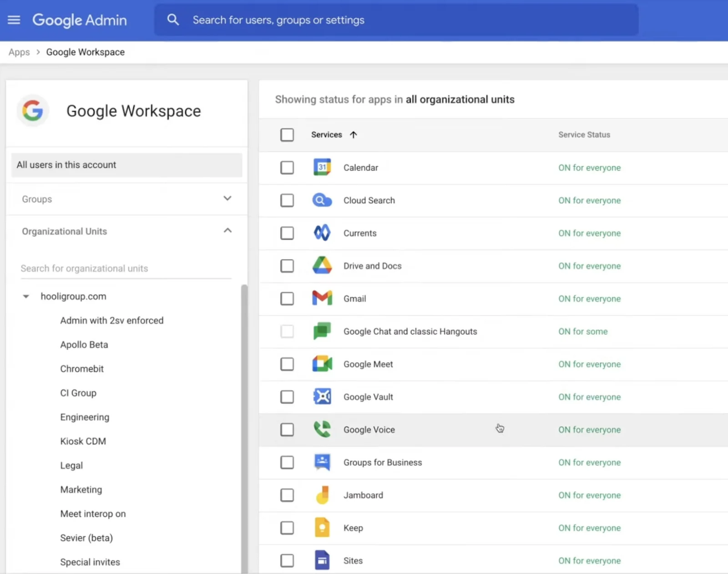Viewport: 728px width, 574px height.
Task: Select the Special invites unit
Action: 90,562
